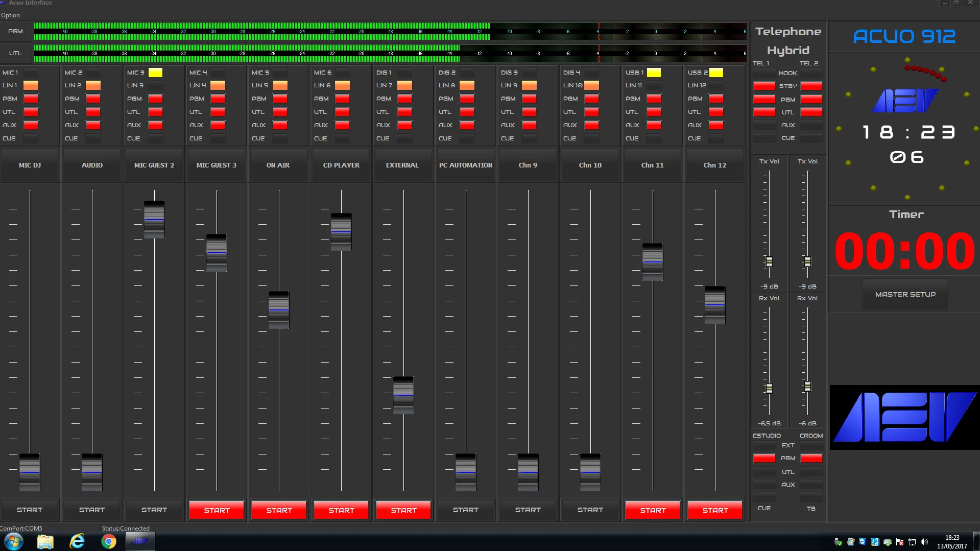Enable CROOM EXT monitor button
980x551 pixels.
pyautogui.click(x=811, y=445)
